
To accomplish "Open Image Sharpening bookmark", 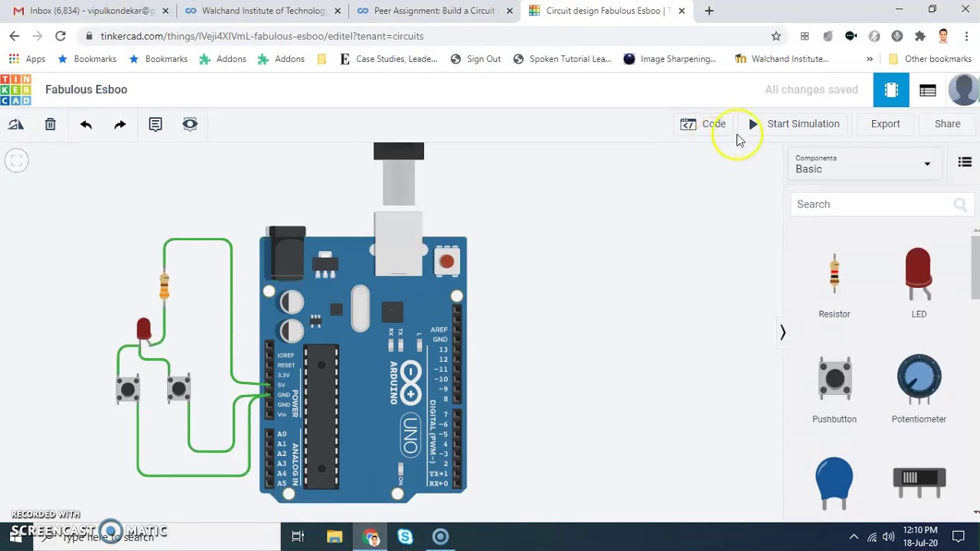I will click(671, 59).
